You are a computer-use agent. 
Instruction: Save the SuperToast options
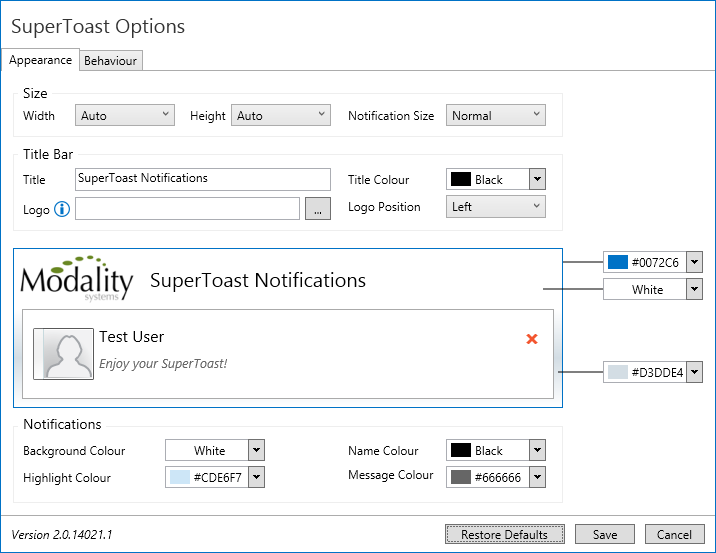click(605, 534)
